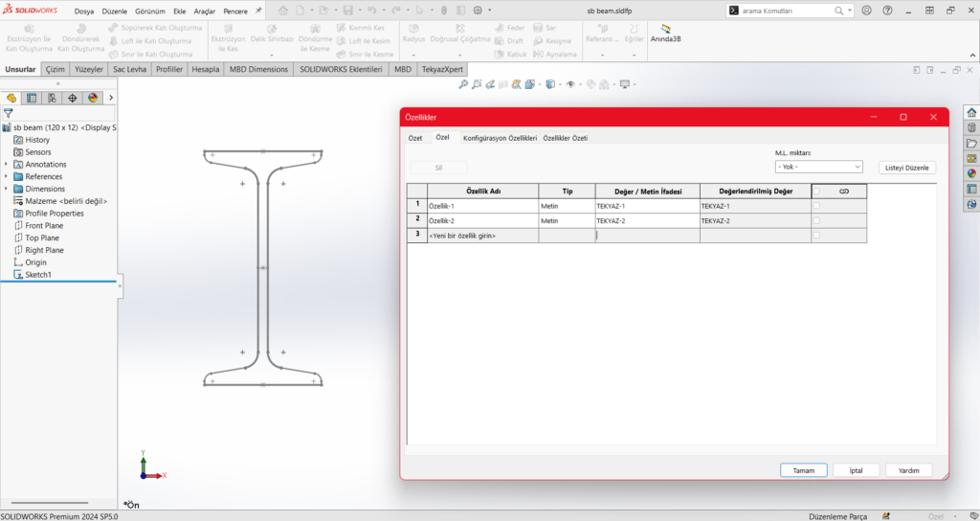Click the Dynamic Annotation Views icon
Screen dimensions: 980x521
tap(516, 84)
